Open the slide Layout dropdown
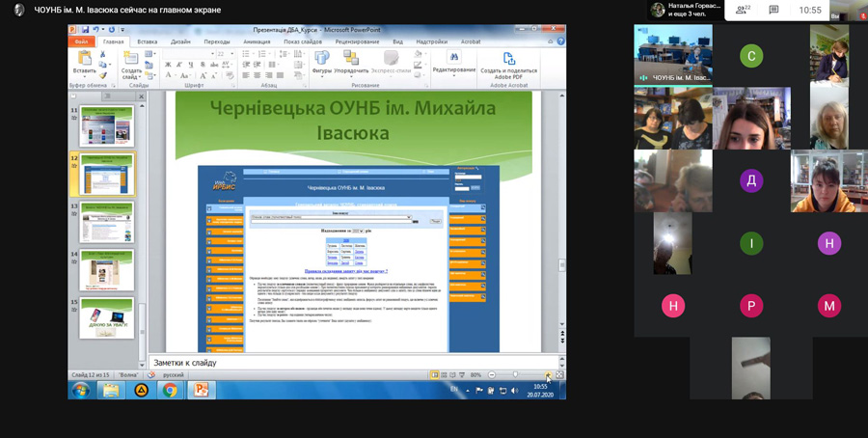 (x=150, y=54)
